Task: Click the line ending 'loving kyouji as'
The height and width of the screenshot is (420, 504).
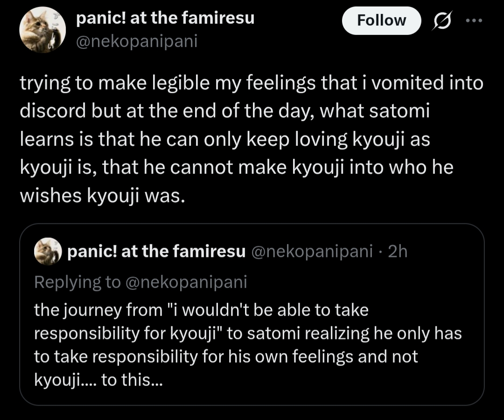Action: 225,139
